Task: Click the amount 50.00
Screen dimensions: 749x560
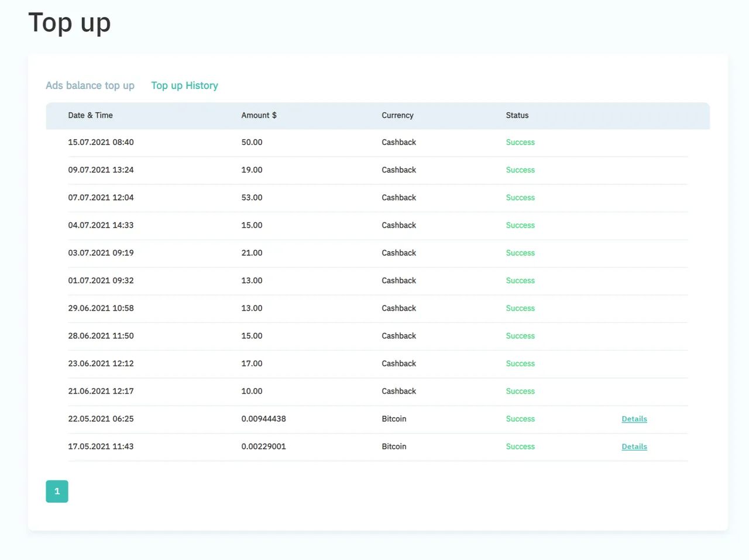Action: coord(252,142)
